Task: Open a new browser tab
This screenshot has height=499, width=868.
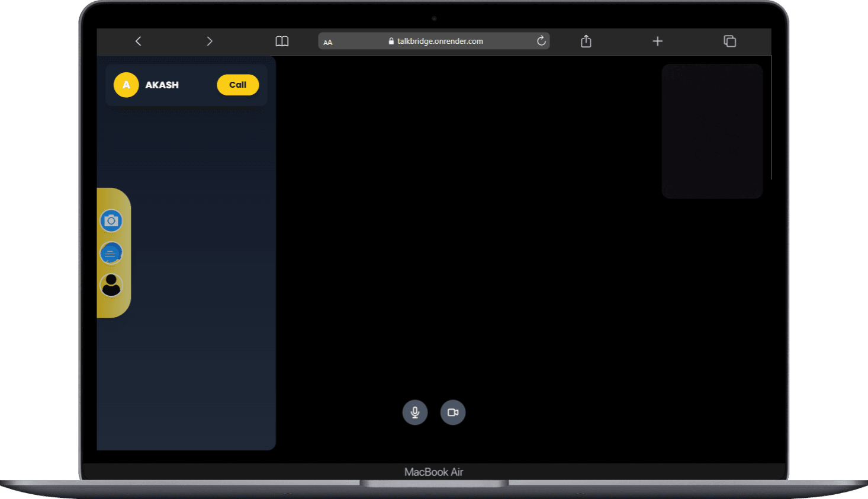Action: point(657,41)
